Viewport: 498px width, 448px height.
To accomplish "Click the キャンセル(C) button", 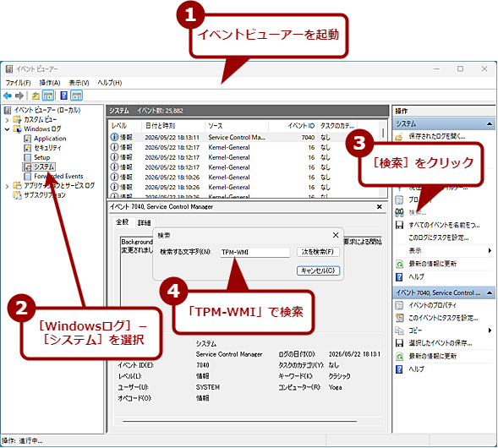I will click(x=318, y=270).
